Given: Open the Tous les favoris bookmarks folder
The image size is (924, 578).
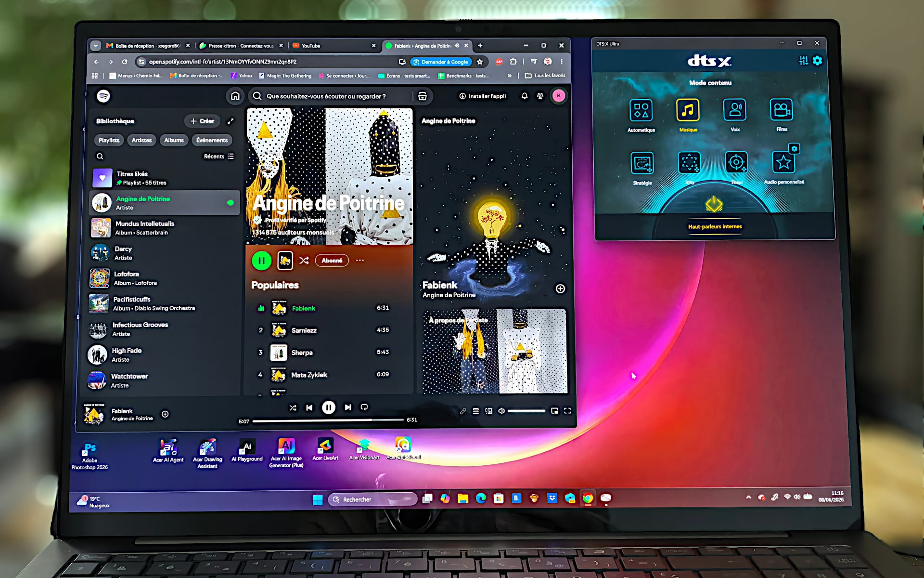Looking at the screenshot, I should point(545,76).
